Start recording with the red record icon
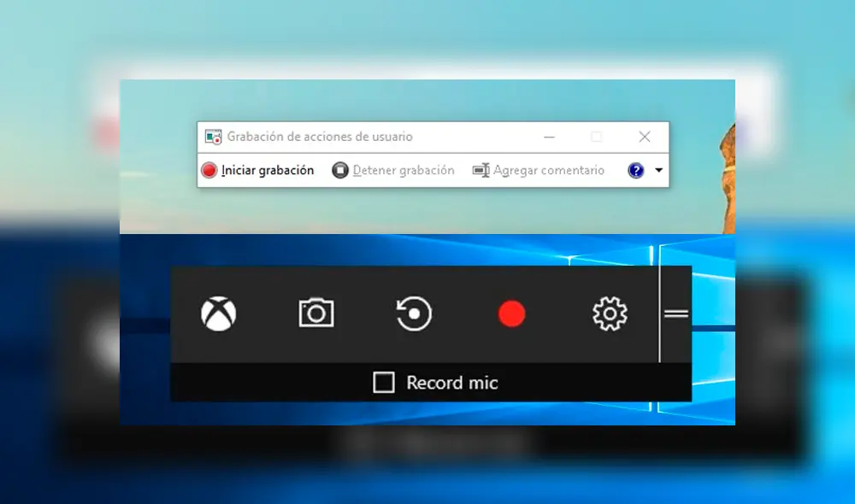Viewport: 855px width, 504px height. click(x=511, y=314)
